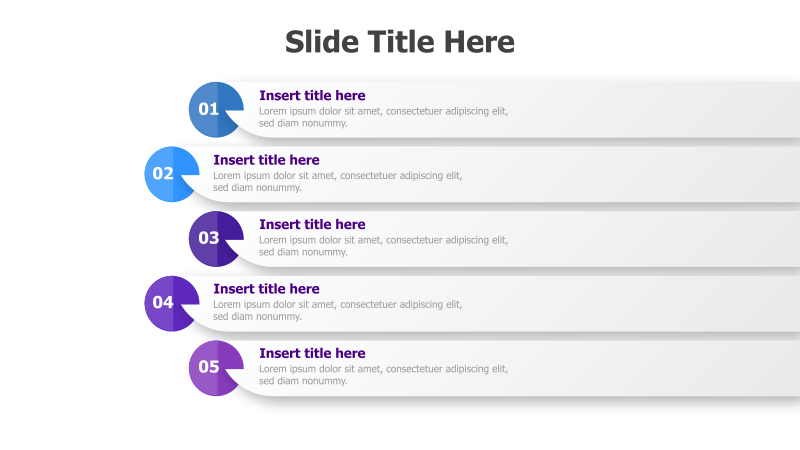Select Lorem ipsum text under item 02
This screenshot has height=450, width=800.
point(338,181)
